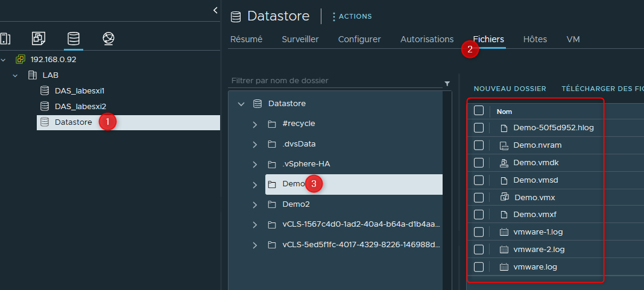The width and height of the screenshot is (644, 290).
Task: Click the Demo2 folder icon
Action: tap(271, 204)
